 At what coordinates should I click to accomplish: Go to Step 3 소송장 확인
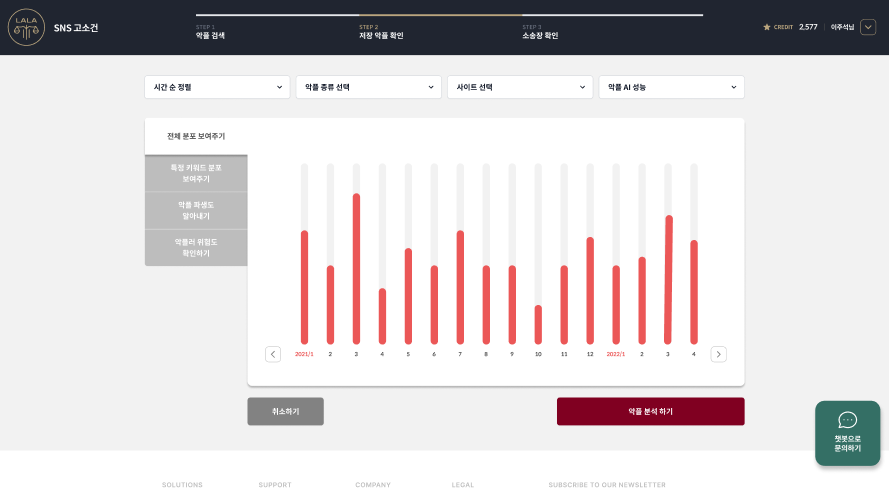pyautogui.click(x=540, y=32)
